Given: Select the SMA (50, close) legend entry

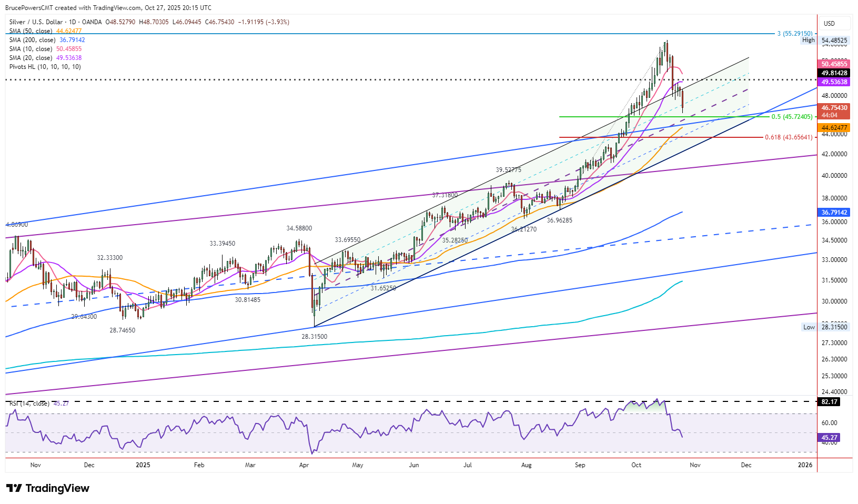Looking at the screenshot, I should coord(31,31).
